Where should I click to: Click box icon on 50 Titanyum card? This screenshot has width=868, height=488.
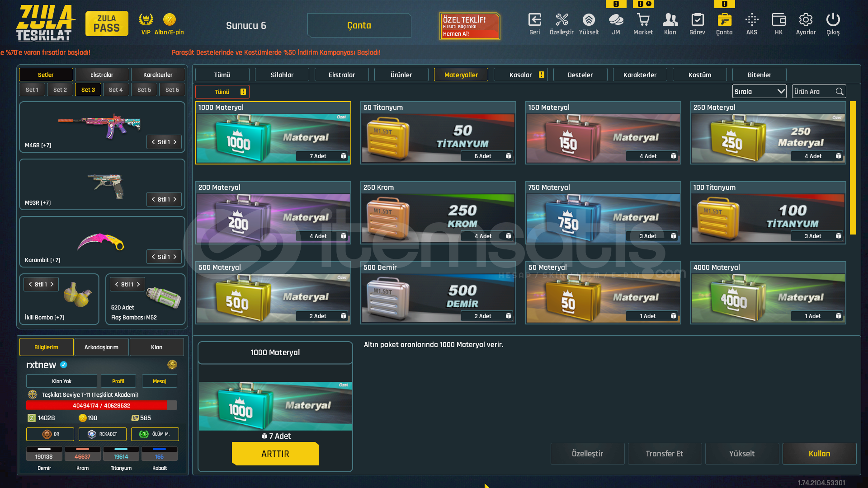coord(509,156)
